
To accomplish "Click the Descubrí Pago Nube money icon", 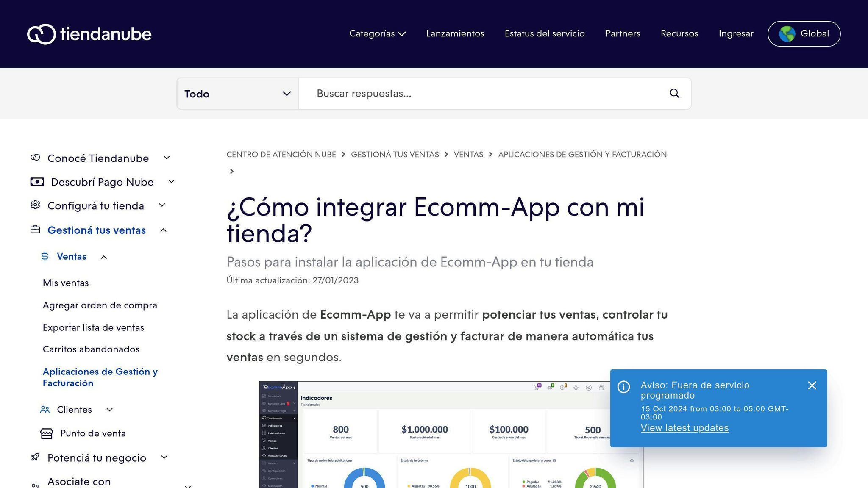I will click(37, 182).
